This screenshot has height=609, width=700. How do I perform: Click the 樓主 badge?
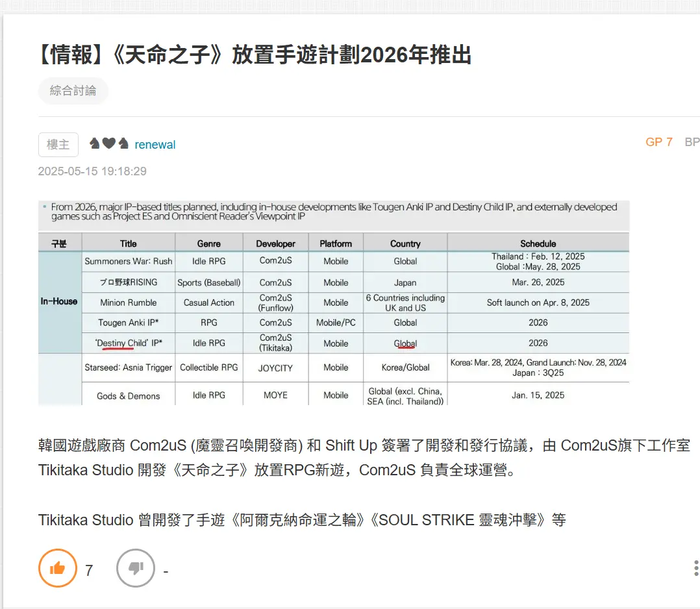tap(58, 144)
